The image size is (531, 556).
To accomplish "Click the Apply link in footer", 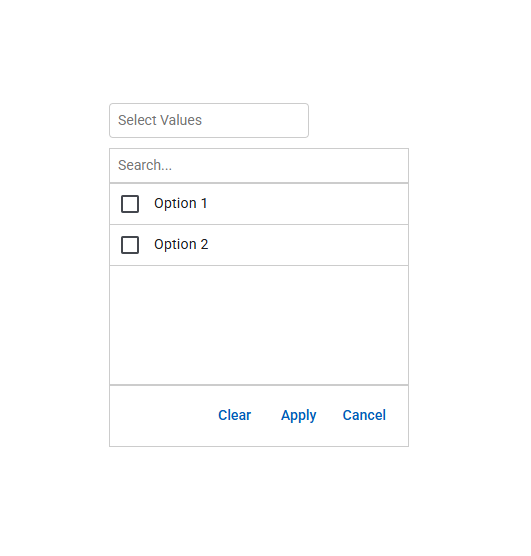I will pos(298,416).
